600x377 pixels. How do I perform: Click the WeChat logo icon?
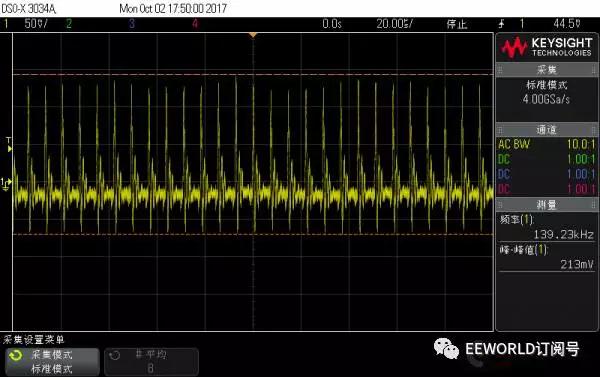pos(446,348)
